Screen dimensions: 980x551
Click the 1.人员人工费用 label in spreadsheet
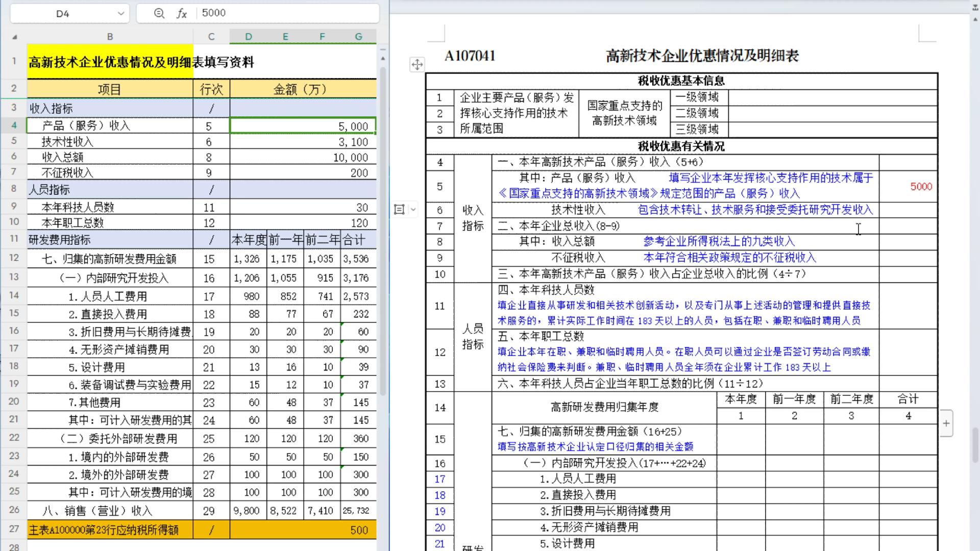coord(110,296)
